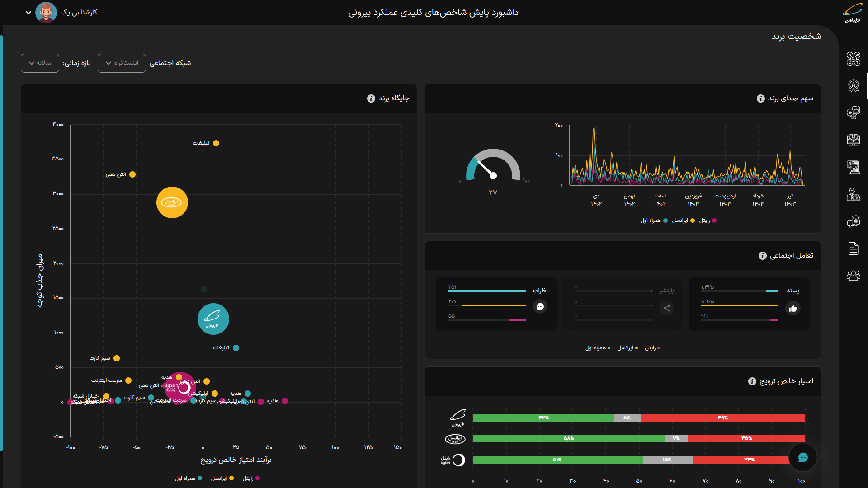Click the teal Hamrahe Aval bubble in scatter chart
The width and height of the screenshot is (868, 488).
(x=213, y=319)
